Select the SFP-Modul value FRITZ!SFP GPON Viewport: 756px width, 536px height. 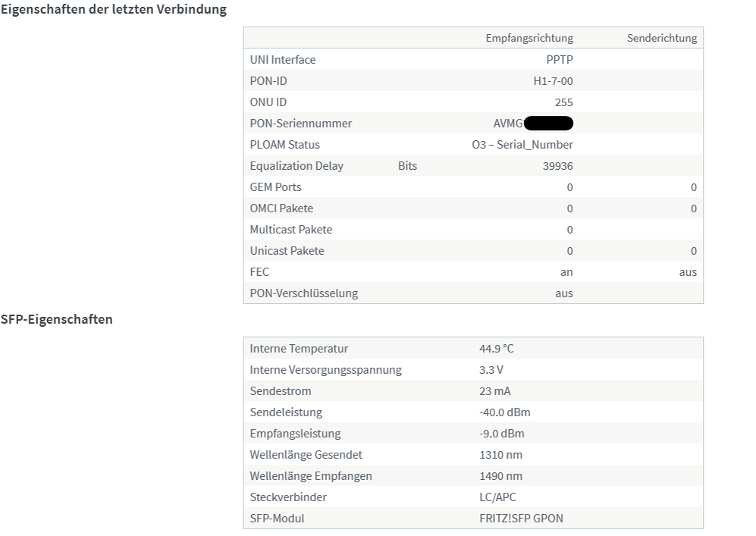(521, 518)
